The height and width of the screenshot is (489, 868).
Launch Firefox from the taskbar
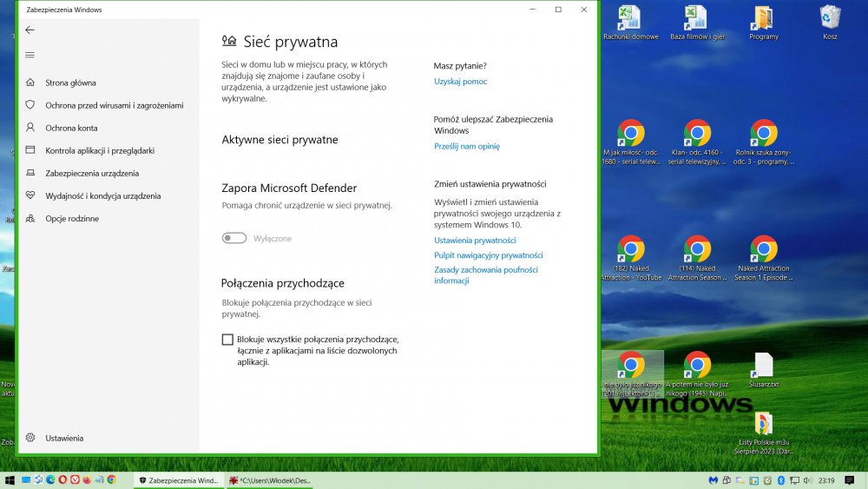pyautogui.click(x=87, y=480)
